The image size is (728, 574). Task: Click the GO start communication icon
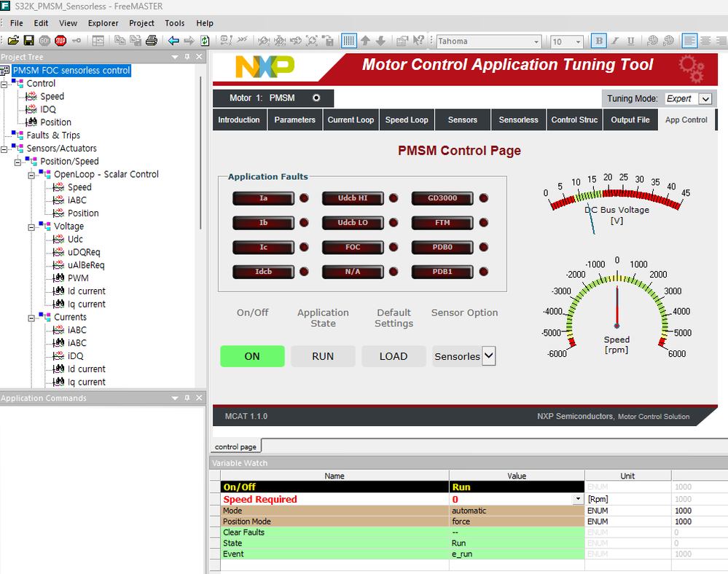coord(44,41)
